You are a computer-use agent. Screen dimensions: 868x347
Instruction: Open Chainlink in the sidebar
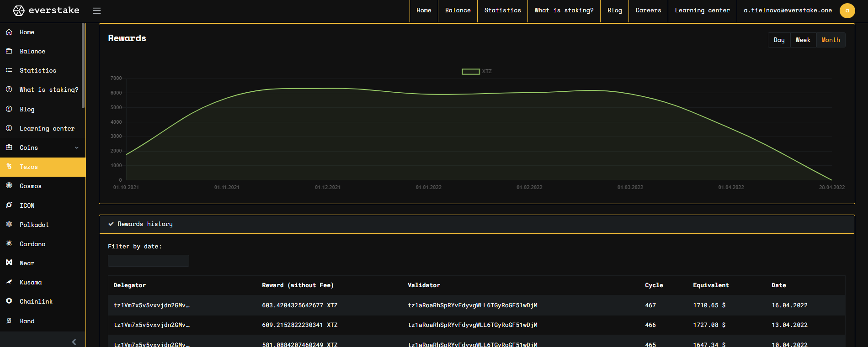36,302
